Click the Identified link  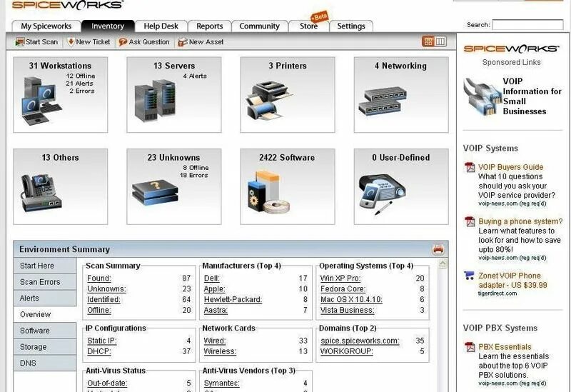click(103, 299)
